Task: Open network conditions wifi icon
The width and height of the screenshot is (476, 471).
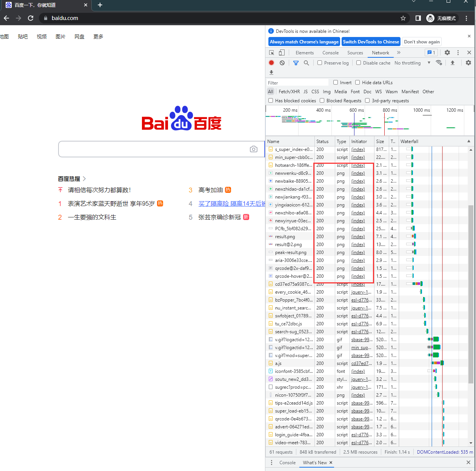Action: [439, 63]
